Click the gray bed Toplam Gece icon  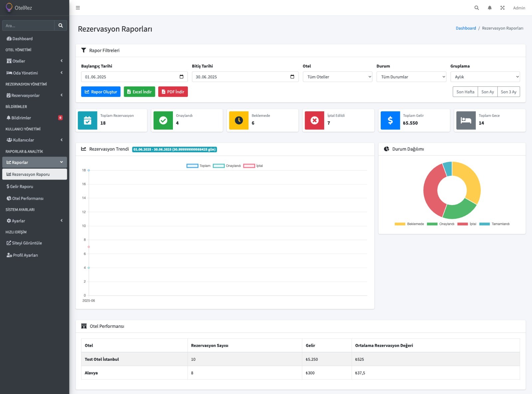coord(466,120)
